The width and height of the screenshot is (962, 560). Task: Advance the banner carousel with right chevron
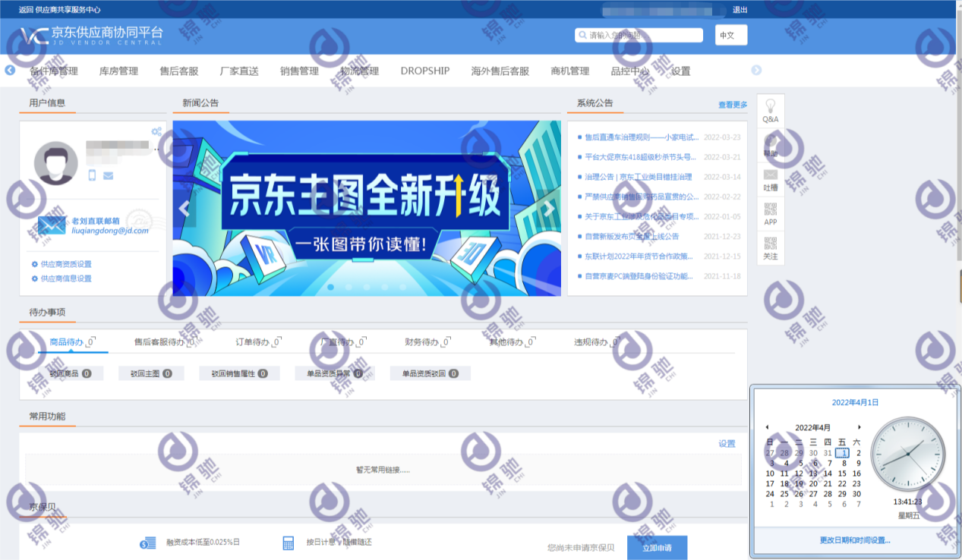click(x=548, y=206)
